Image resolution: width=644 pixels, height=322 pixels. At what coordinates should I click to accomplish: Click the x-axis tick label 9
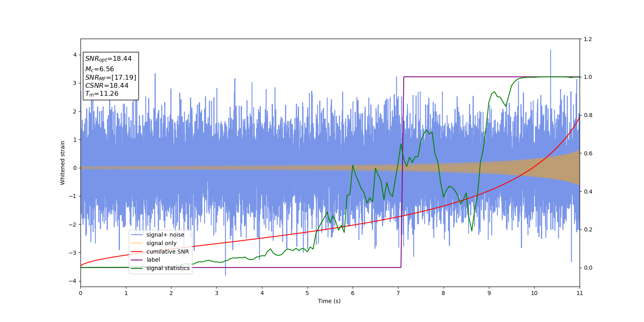tap(489, 293)
